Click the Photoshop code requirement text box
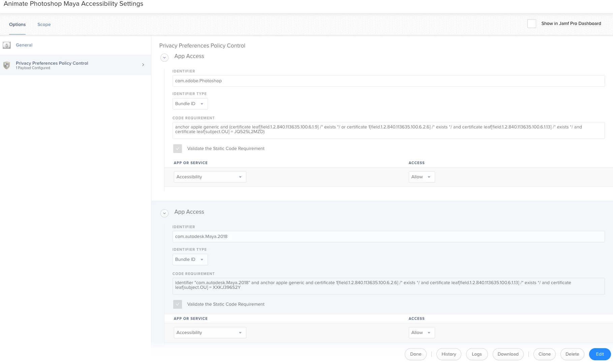The height and width of the screenshot is (364, 613). click(x=389, y=130)
